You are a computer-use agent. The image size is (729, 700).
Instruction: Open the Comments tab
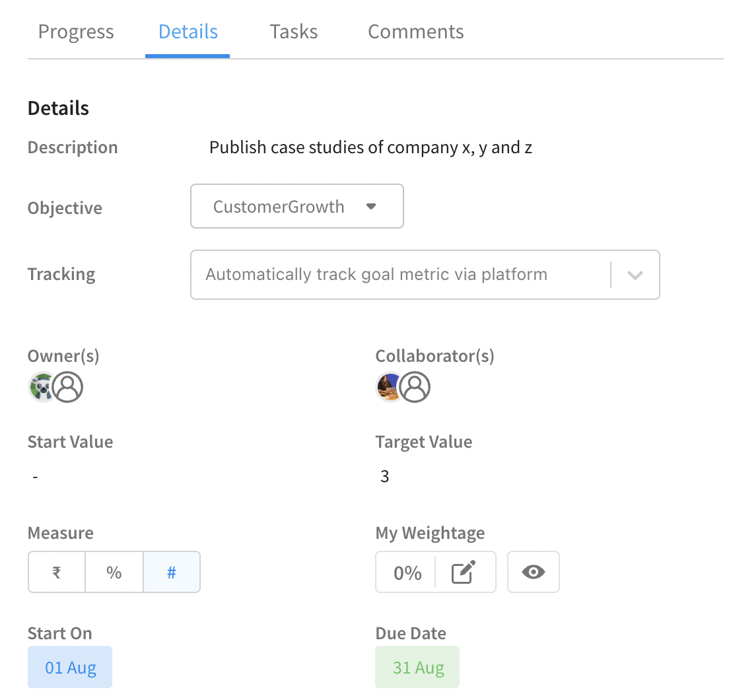pos(416,32)
